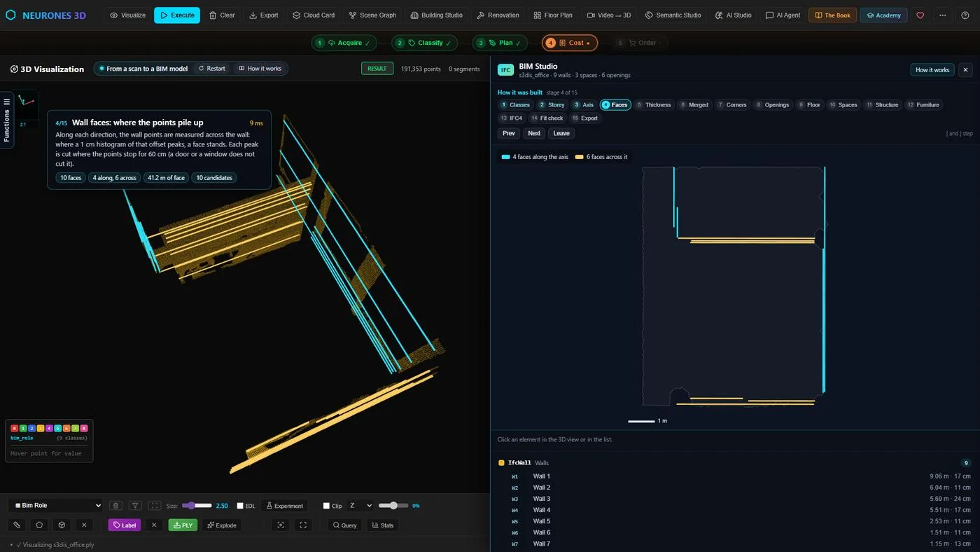Open the Z clip axis dropdown

(360, 506)
